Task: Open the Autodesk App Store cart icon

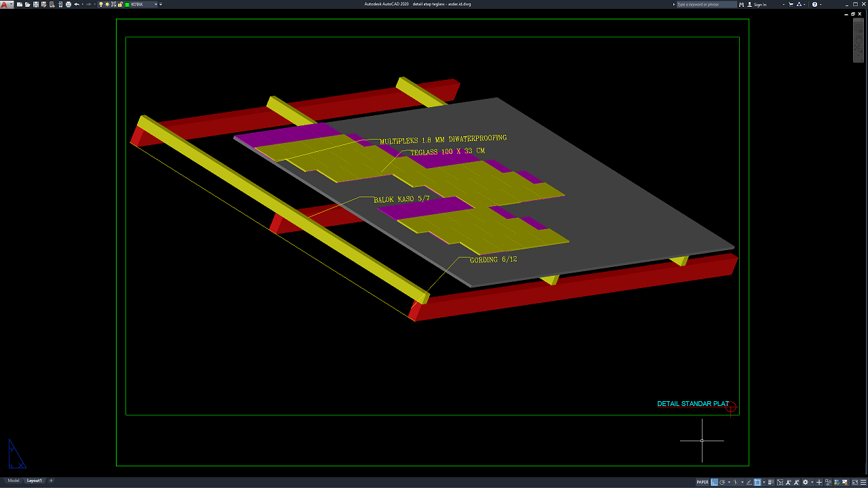Action: point(791,4)
